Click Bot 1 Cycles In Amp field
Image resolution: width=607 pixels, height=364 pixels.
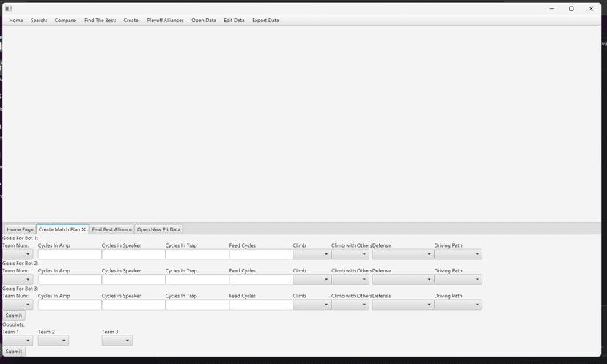click(70, 254)
